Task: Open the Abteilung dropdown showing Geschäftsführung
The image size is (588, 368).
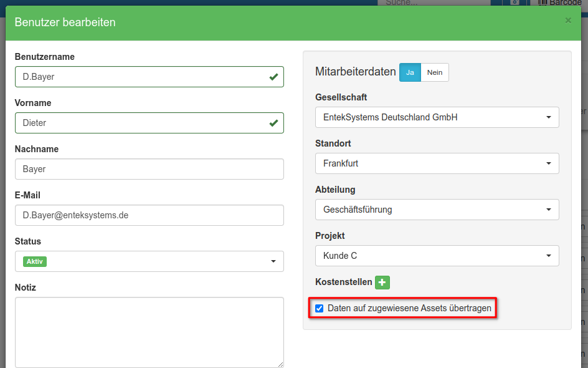Action: tap(437, 210)
